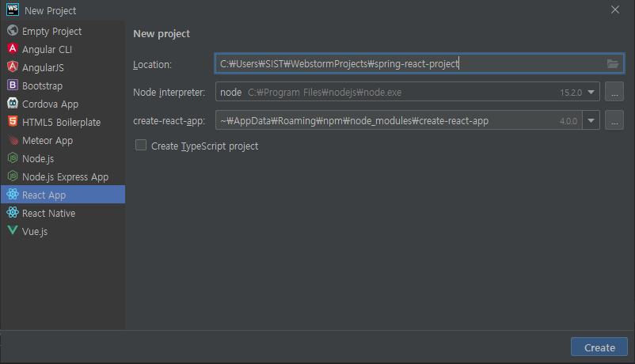Click the React Native atom icon
The width and height of the screenshot is (635, 364).
click(x=13, y=213)
